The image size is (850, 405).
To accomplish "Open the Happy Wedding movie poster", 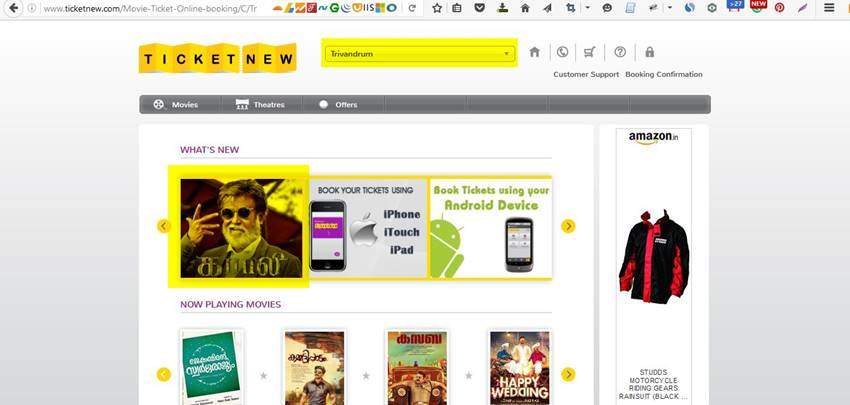I will tap(519, 367).
